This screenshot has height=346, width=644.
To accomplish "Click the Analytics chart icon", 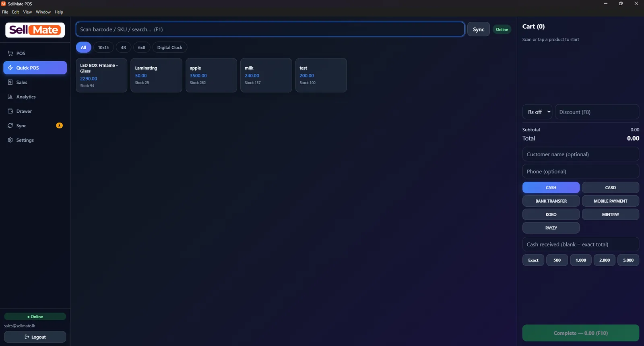I will pos(10,97).
